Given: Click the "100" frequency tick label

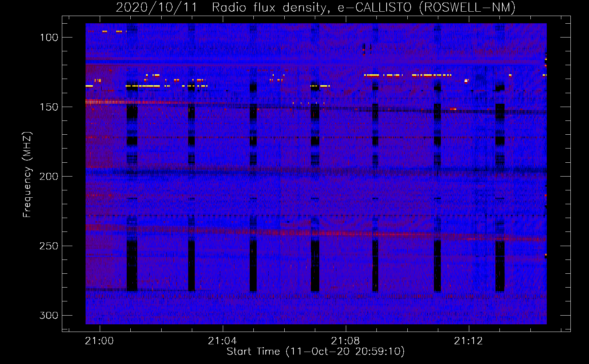Looking at the screenshot, I should pos(49,37).
